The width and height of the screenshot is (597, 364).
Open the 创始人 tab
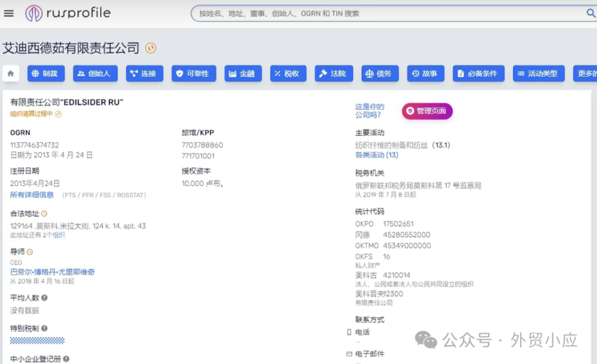pyautogui.click(x=95, y=73)
